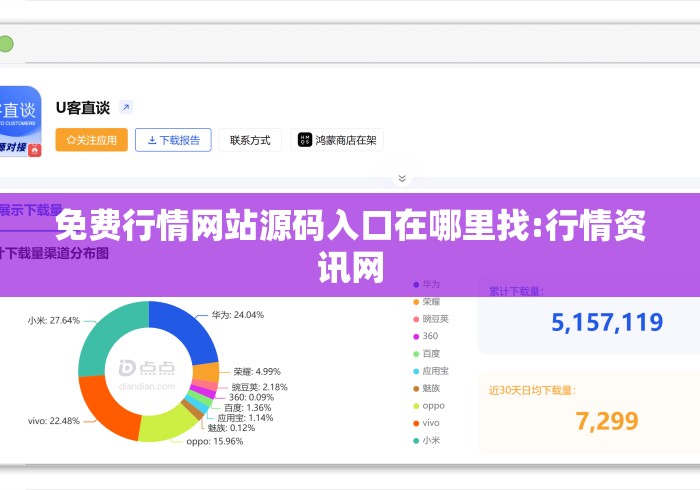Viewport: 700px width, 490px height.
Task: Click the 下载量渠道分布图 heading
Action: (56, 253)
